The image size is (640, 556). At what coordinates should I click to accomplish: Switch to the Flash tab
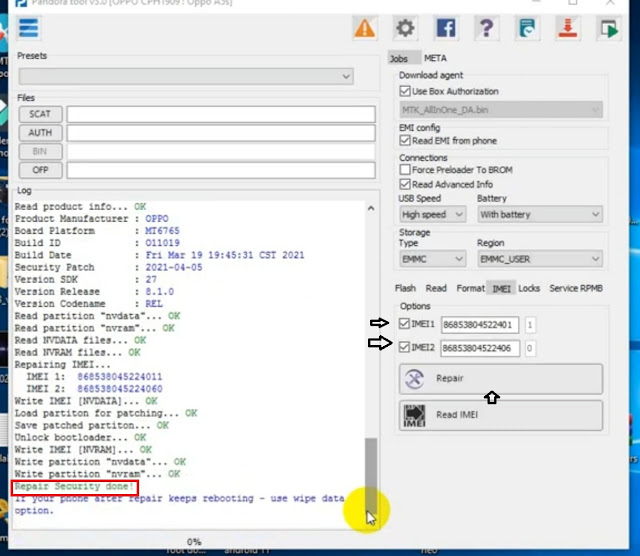coord(405,288)
